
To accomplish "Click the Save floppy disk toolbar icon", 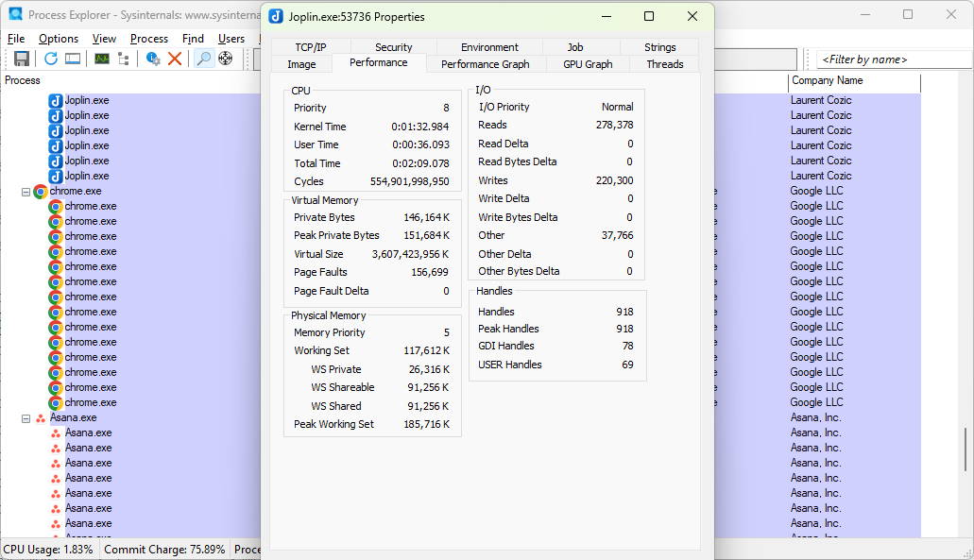I will [22, 59].
